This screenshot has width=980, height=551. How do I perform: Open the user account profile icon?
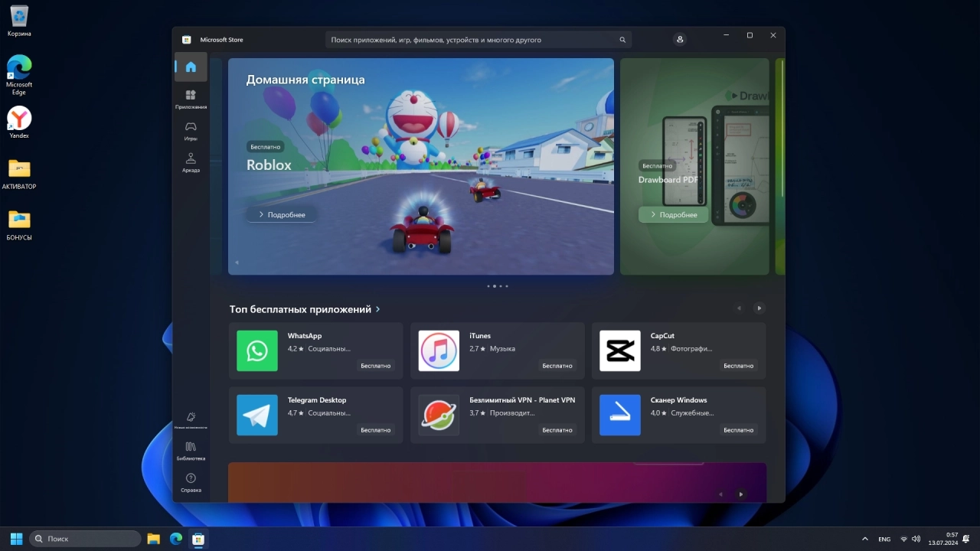[x=680, y=40]
